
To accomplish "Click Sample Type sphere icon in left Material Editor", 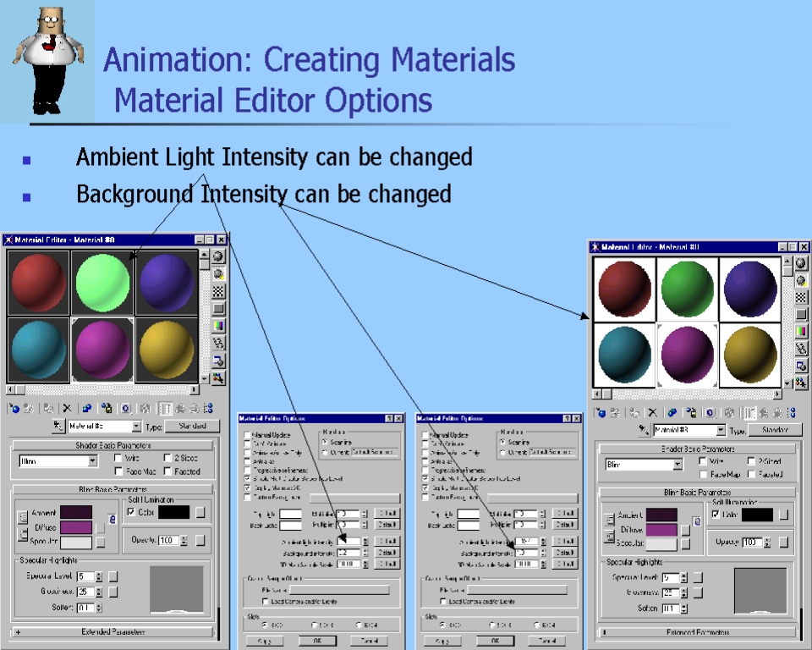I will click(x=219, y=256).
